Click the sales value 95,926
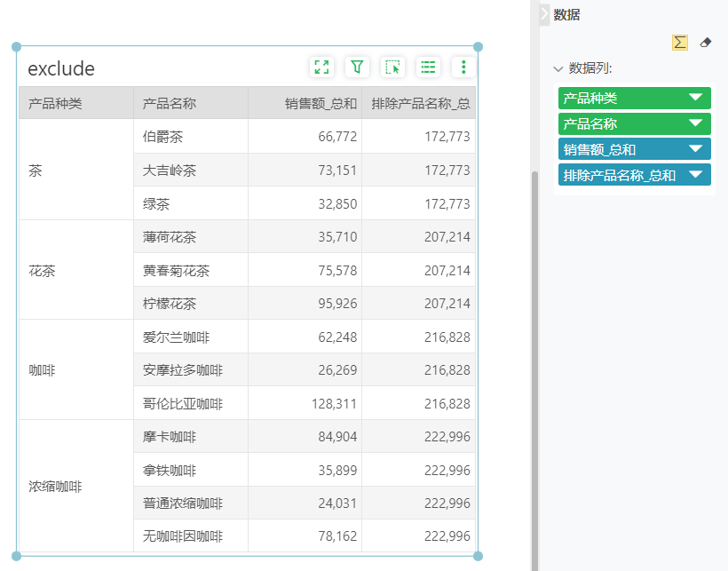 (337, 303)
